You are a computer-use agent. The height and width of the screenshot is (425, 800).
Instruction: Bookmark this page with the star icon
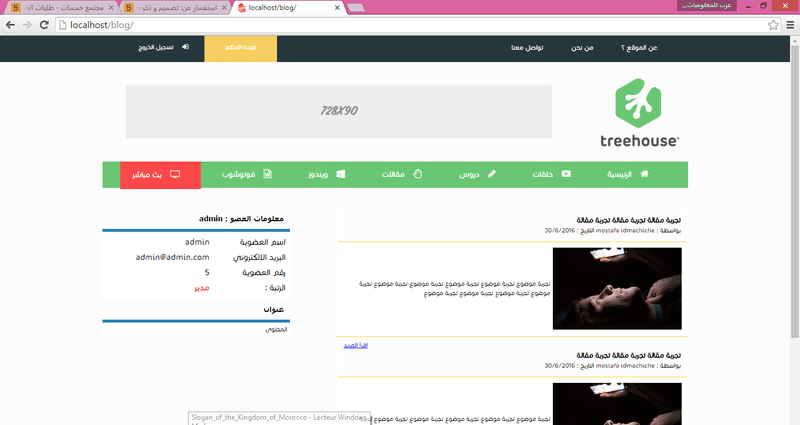pos(773,25)
